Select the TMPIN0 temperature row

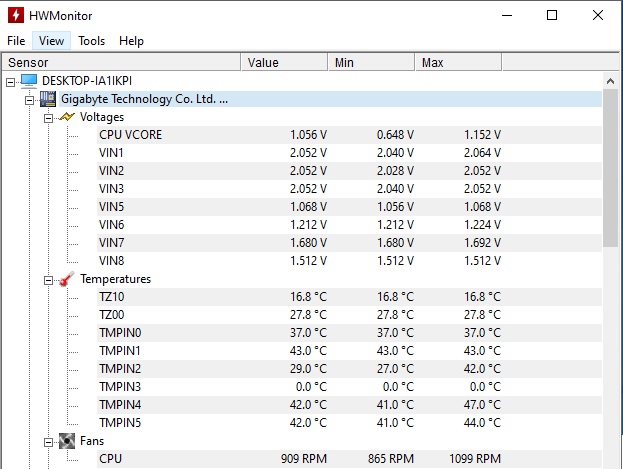coord(350,333)
